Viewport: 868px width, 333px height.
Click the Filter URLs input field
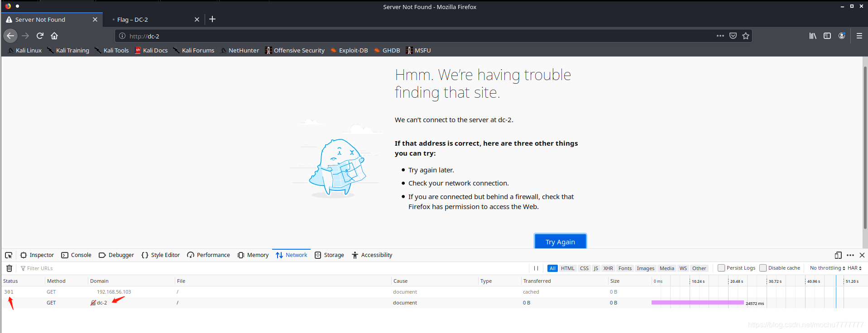click(272, 268)
